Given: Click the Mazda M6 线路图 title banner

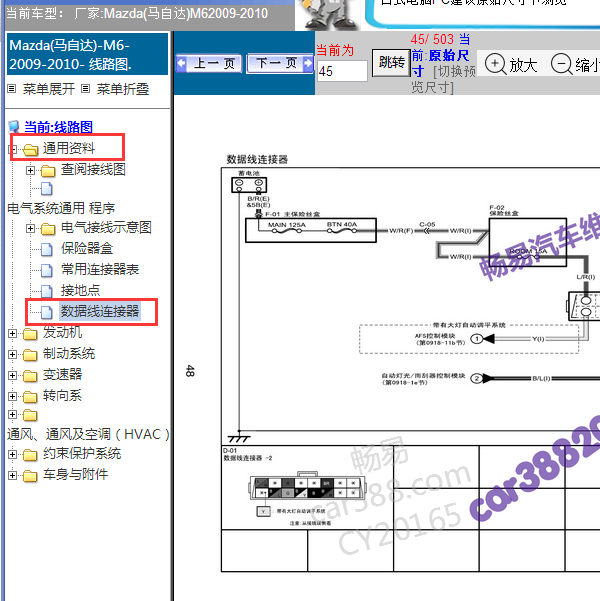Looking at the screenshot, I should [87, 54].
